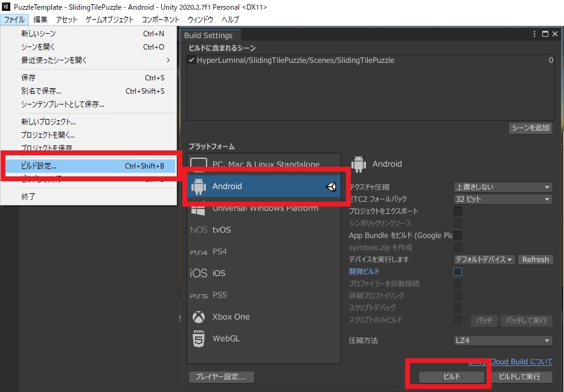564x392 pixels.
Task: Select the PS5 platform logo
Action: pos(199,296)
